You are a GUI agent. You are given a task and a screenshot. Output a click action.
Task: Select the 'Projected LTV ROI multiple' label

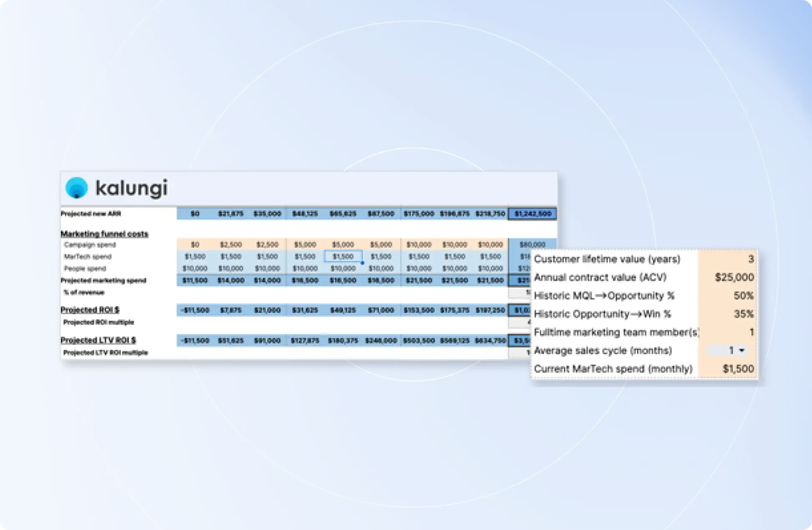coord(105,352)
